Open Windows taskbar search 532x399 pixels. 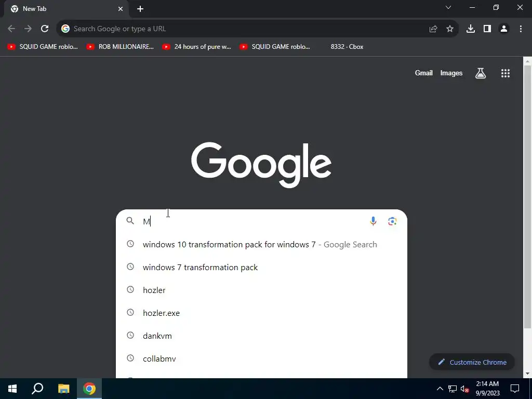coord(37,389)
